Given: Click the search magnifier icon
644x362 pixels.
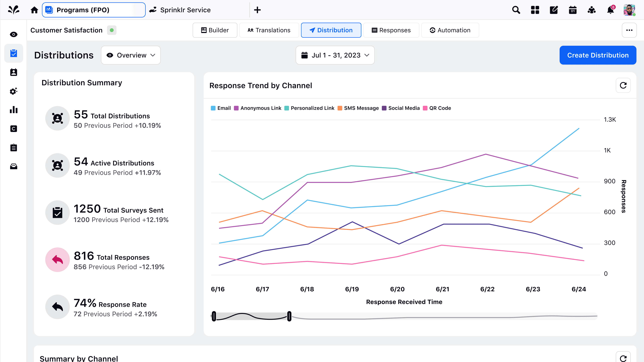Looking at the screenshot, I should point(516,10).
